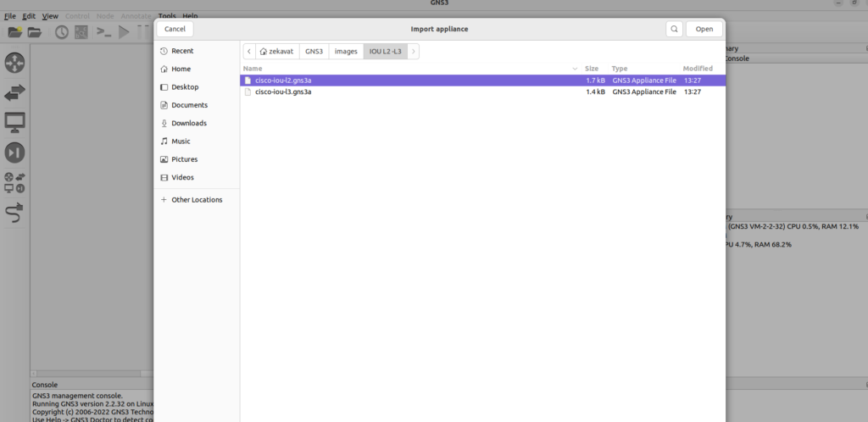Click the Cancel button

(175, 29)
